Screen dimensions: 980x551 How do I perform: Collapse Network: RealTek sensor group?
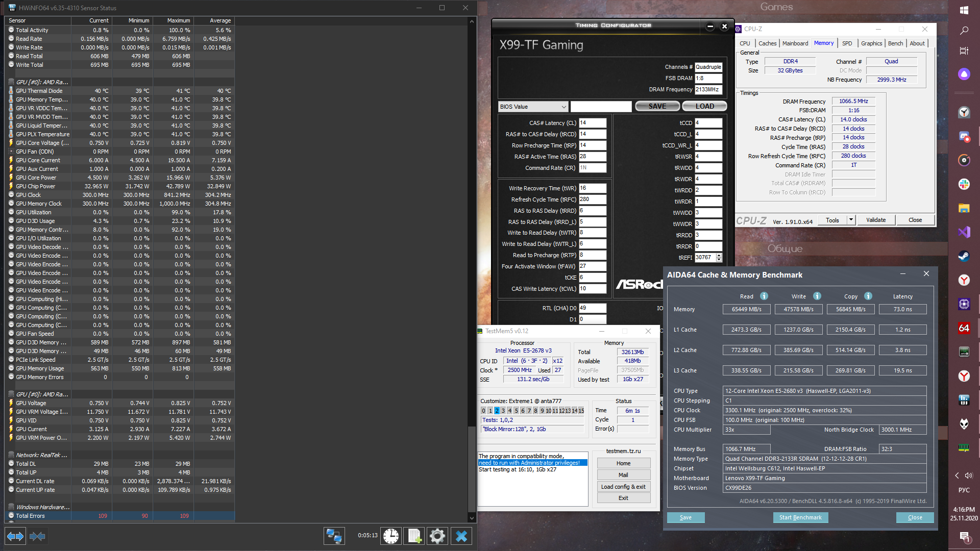(x=11, y=455)
